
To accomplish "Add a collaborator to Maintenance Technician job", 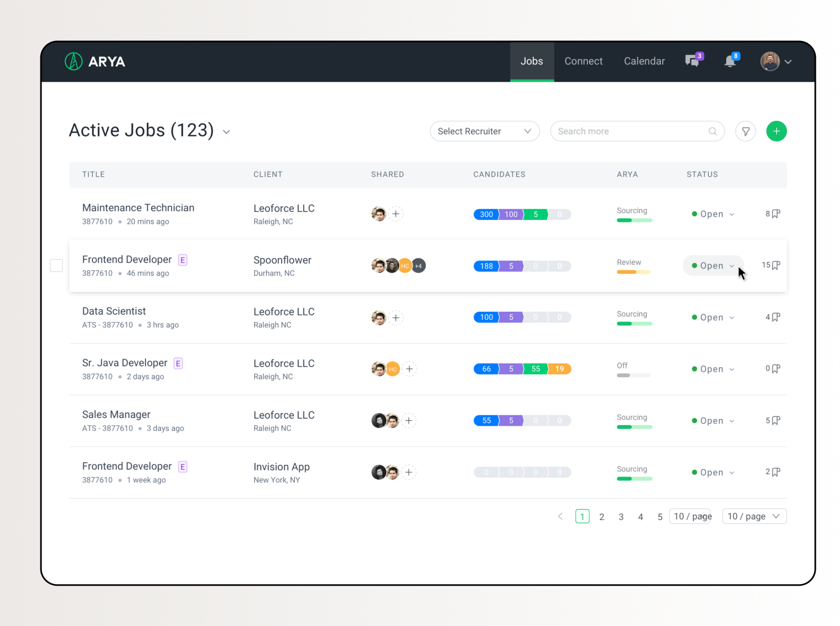I will point(396,214).
